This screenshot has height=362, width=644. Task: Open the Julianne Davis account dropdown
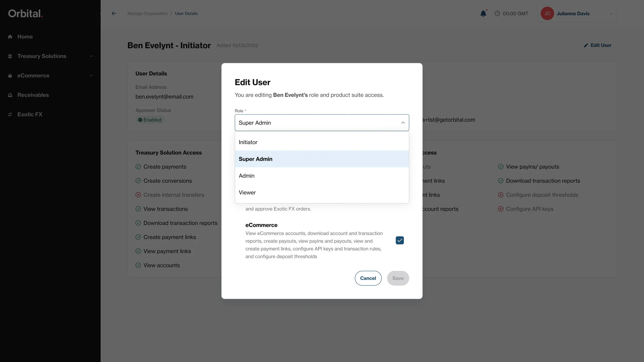[x=611, y=14]
